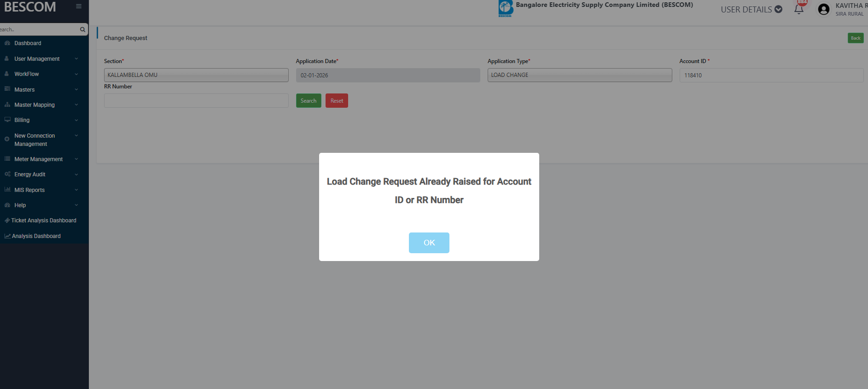Click the Energy Audit gears icon

tap(7, 174)
